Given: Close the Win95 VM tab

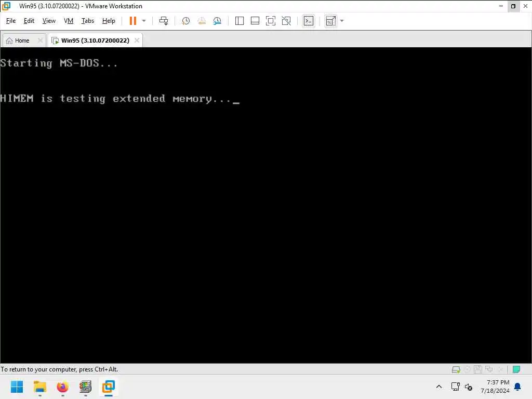Looking at the screenshot, I should pyautogui.click(x=137, y=41).
